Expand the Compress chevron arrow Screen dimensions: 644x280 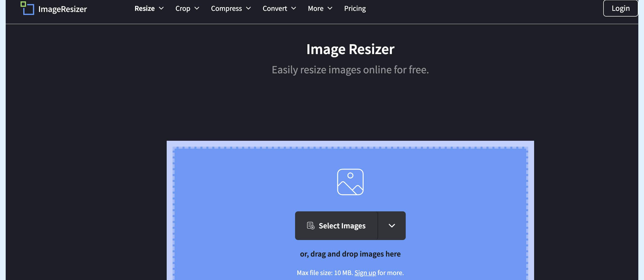point(248,8)
